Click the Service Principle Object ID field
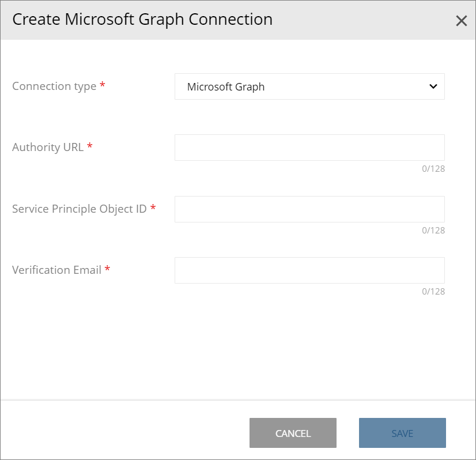Viewport: 476px width, 460px height. (x=309, y=209)
